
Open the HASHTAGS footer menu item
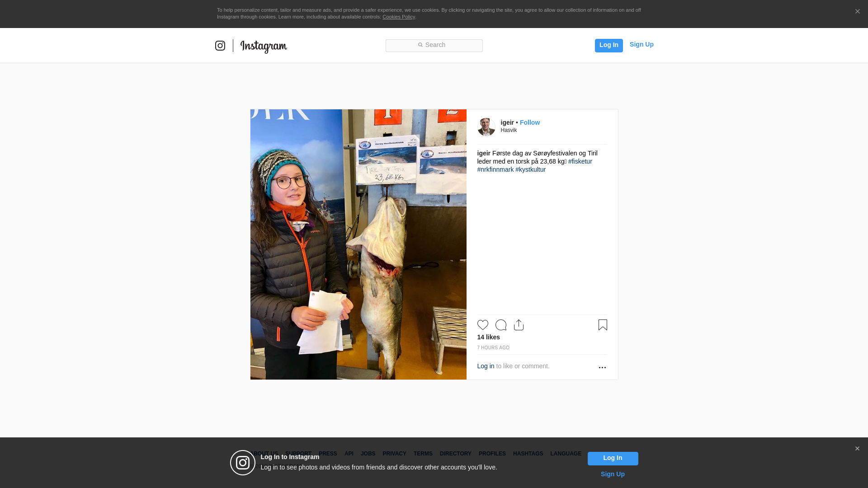click(528, 454)
